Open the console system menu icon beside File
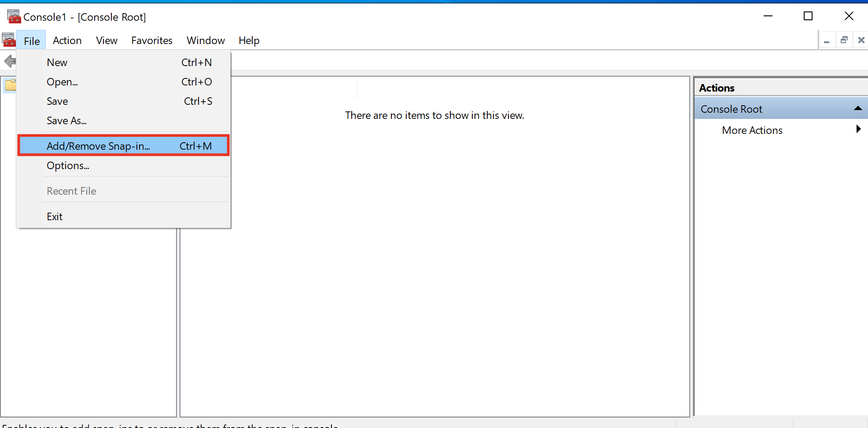The image size is (868, 428). coord(8,41)
